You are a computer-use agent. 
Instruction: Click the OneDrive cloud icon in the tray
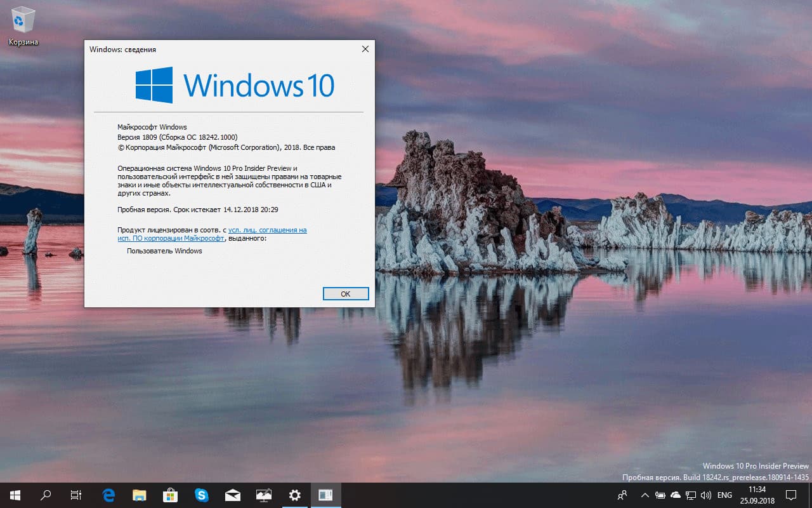(674, 495)
